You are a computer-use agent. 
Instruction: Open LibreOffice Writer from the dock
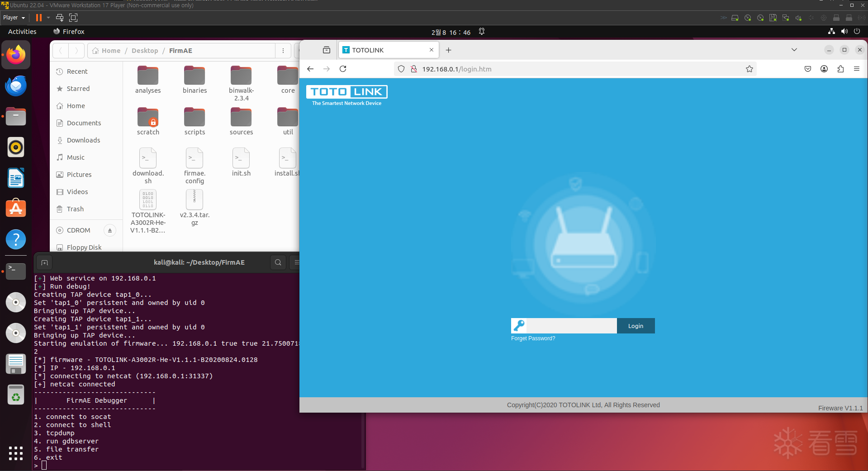16,178
